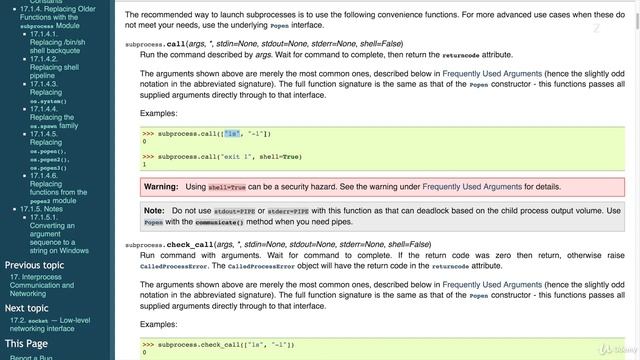Viewport: 640px width, 360px height.
Task: Click highlighted "ls" in first code example
Action: 232,134
